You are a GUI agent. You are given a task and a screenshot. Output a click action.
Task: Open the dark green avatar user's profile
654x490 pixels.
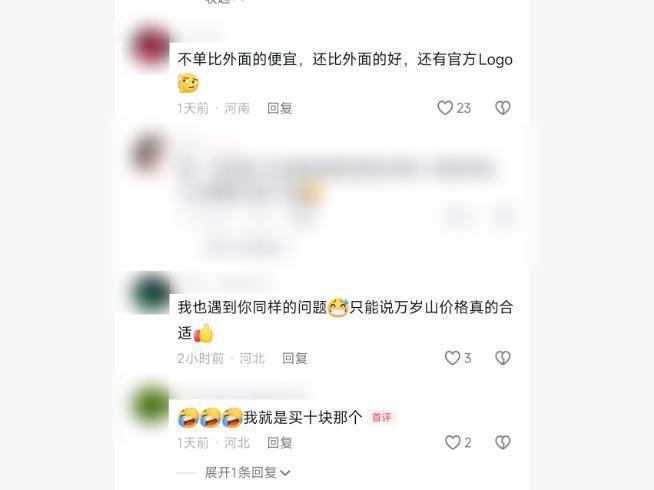click(x=151, y=293)
